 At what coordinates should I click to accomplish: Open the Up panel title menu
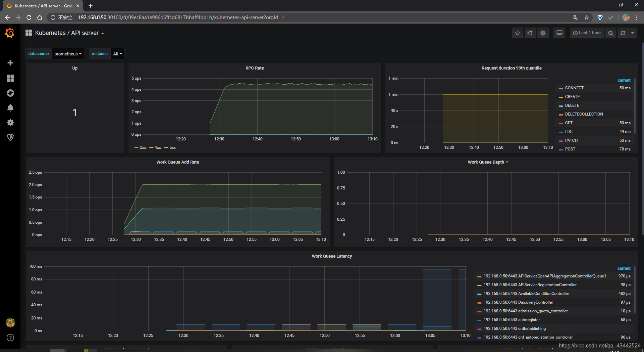[x=75, y=68]
